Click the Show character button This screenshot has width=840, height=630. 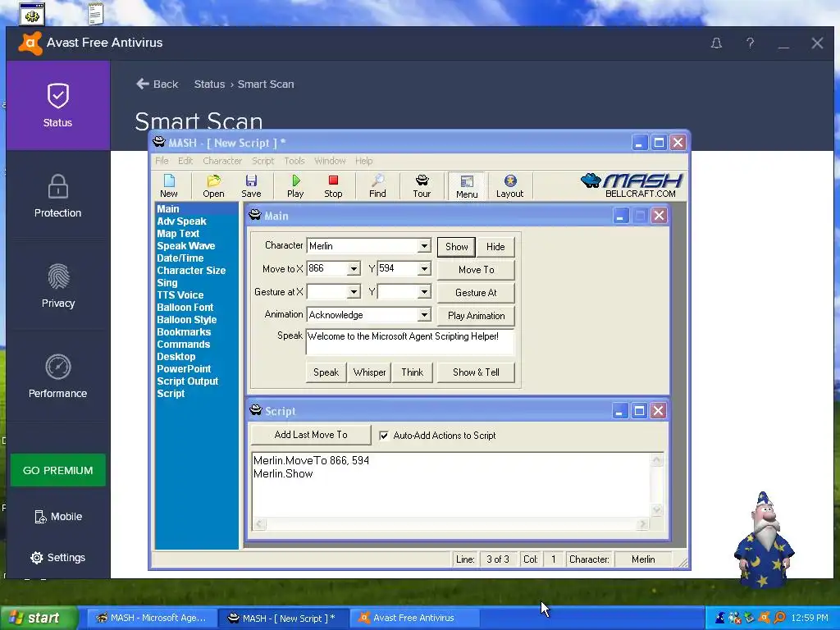(x=456, y=247)
